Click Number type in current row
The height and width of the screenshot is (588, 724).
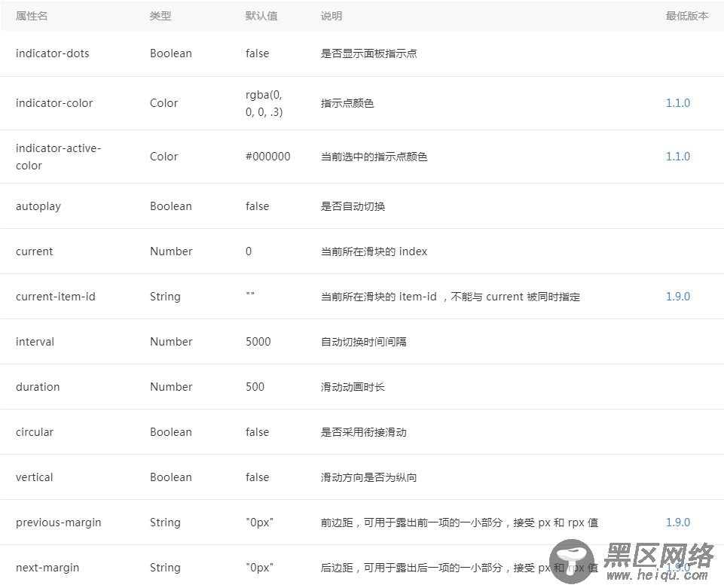pos(171,251)
